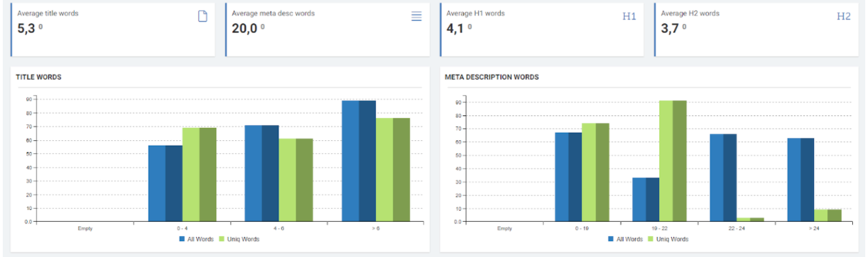Click blue legend swatch under Title Words chart

pyautogui.click(x=182, y=239)
